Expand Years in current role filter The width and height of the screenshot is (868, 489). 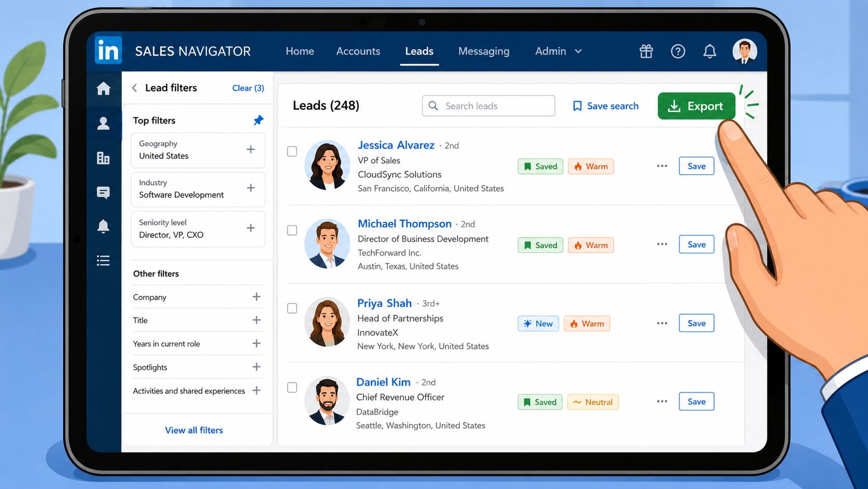click(256, 343)
